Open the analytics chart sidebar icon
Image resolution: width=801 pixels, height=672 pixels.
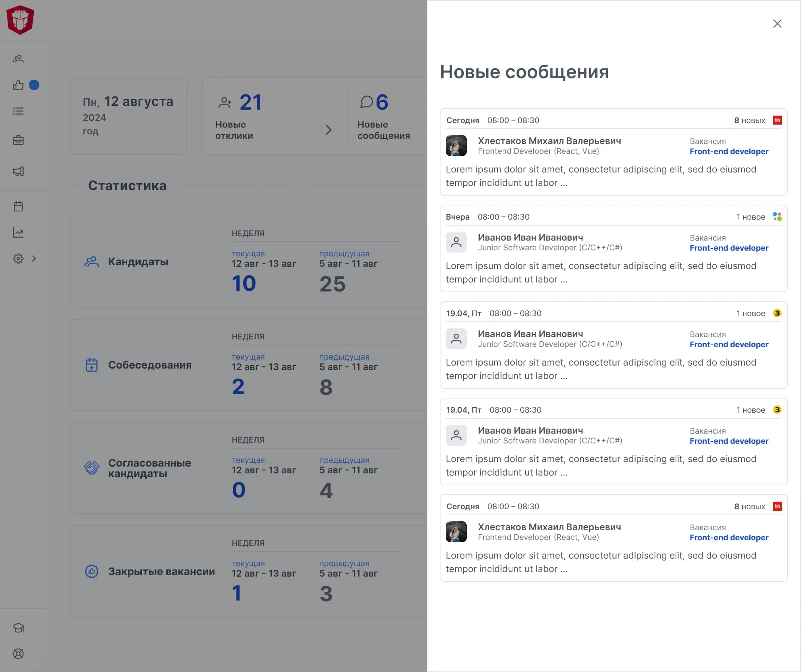click(18, 233)
